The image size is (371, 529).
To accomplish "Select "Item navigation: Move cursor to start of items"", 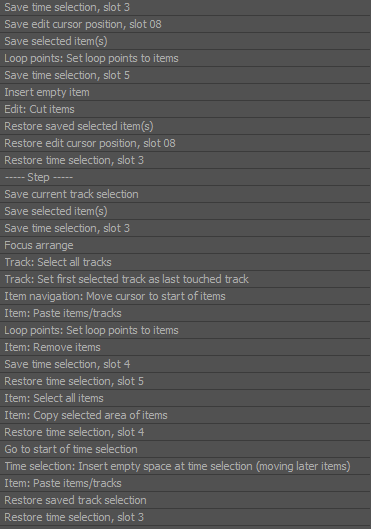I will pos(185,296).
